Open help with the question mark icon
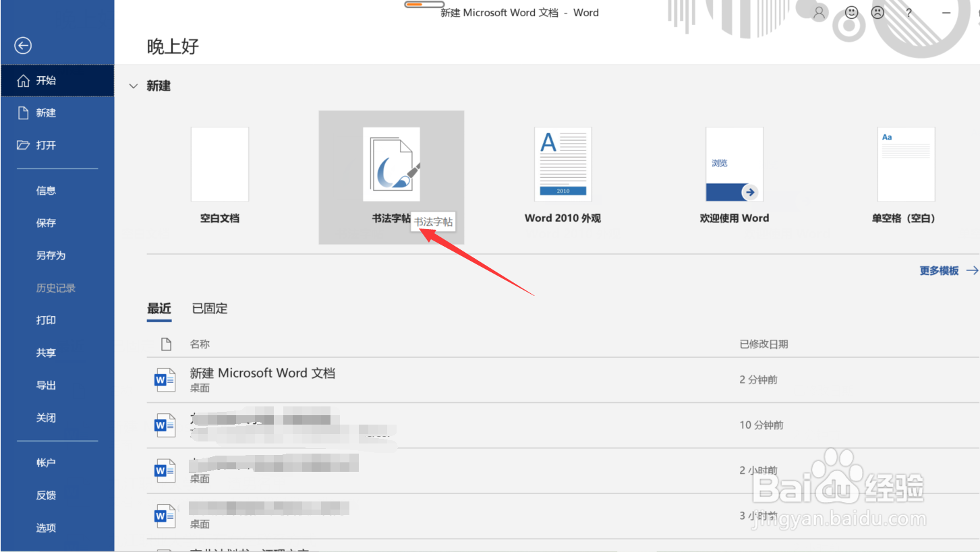980x552 pixels. (x=909, y=13)
